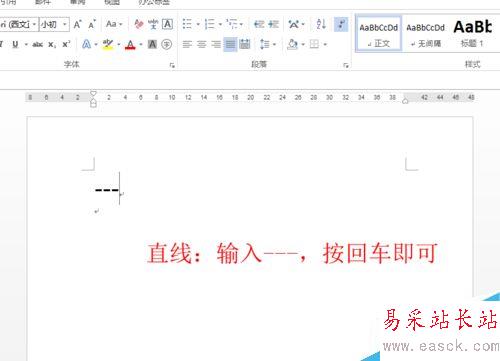Viewport: 500px width, 361px height.
Task: Open the Font dialog launcher
Action: click(172, 65)
